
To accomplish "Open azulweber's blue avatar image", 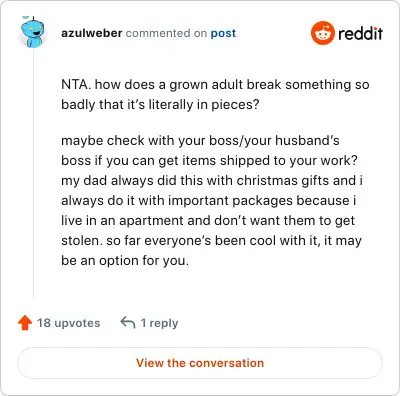I will (32, 32).
